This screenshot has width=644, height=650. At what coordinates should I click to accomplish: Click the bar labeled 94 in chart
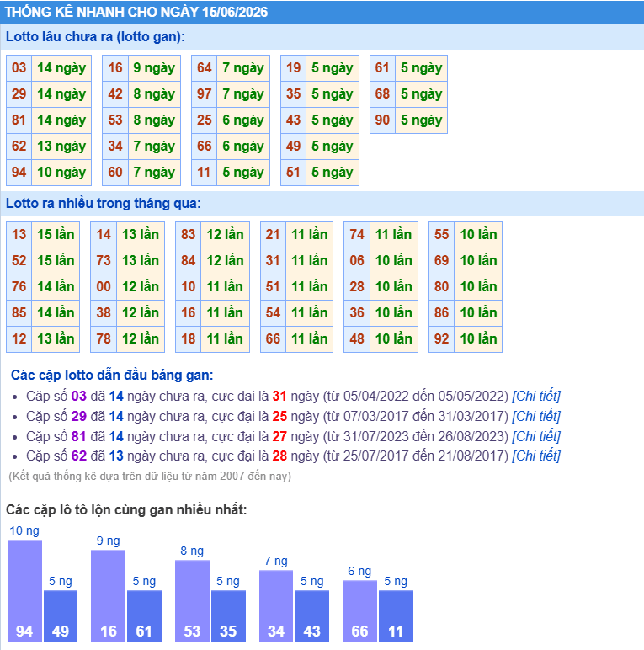coord(24,590)
